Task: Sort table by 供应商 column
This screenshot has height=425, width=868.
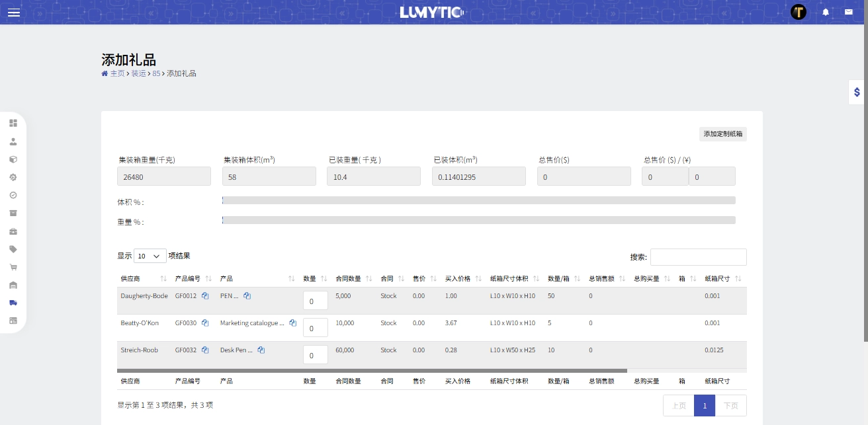Action: click(142, 279)
